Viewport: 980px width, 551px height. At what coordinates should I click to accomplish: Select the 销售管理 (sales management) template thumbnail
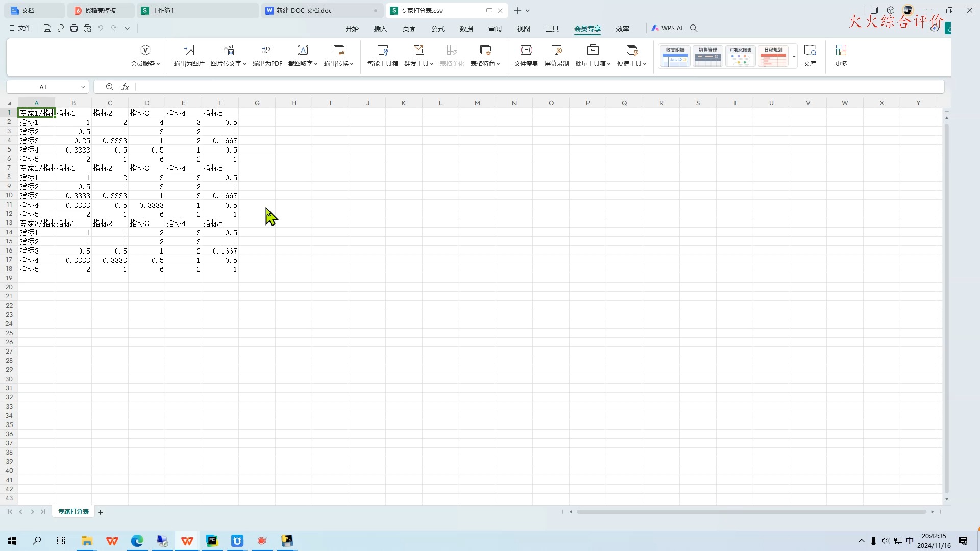[707, 57]
